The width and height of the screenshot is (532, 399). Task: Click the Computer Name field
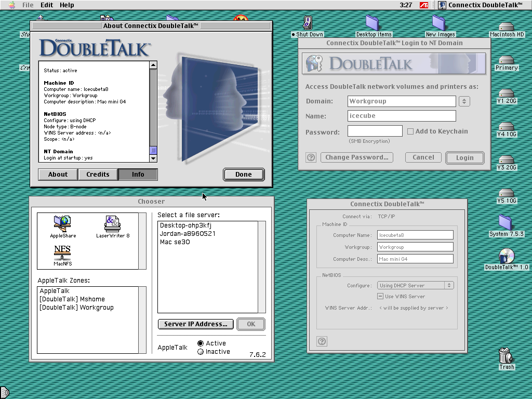(x=415, y=235)
